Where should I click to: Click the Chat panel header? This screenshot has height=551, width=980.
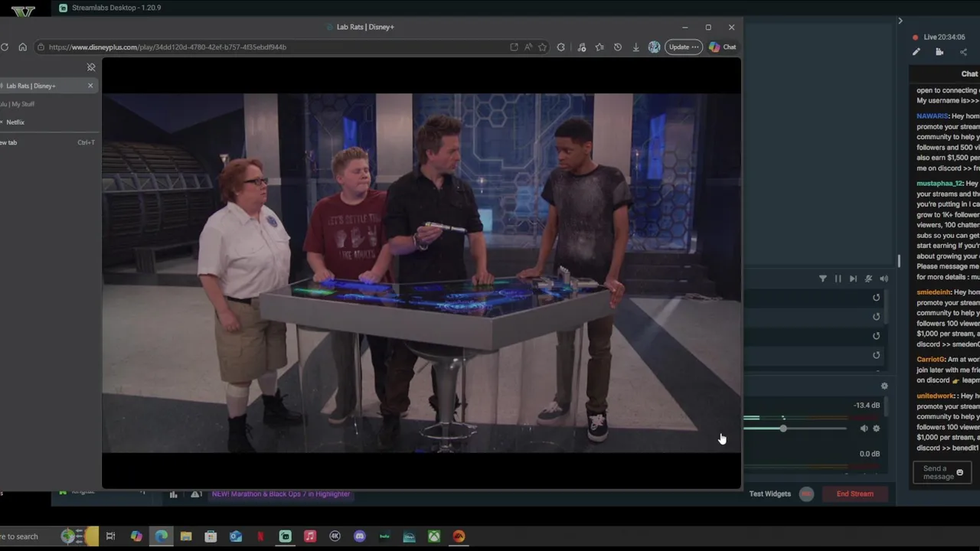click(969, 74)
